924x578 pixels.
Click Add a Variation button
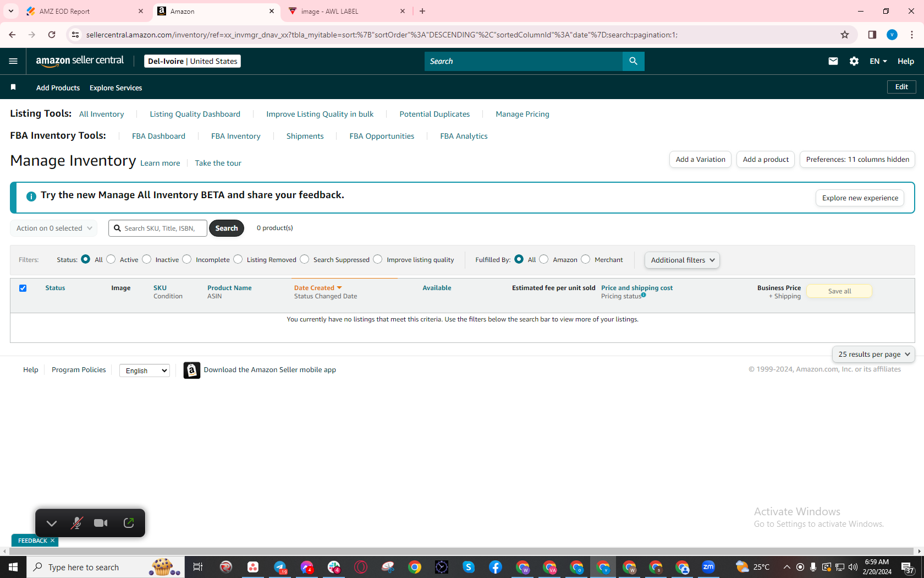click(x=700, y=160)
